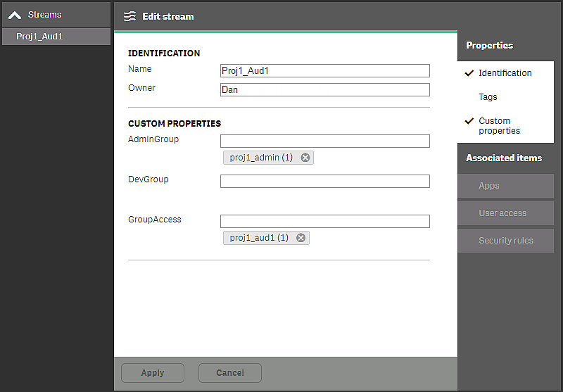
Task: Toggle the Tags properties section
Action: tap(488, 97)
